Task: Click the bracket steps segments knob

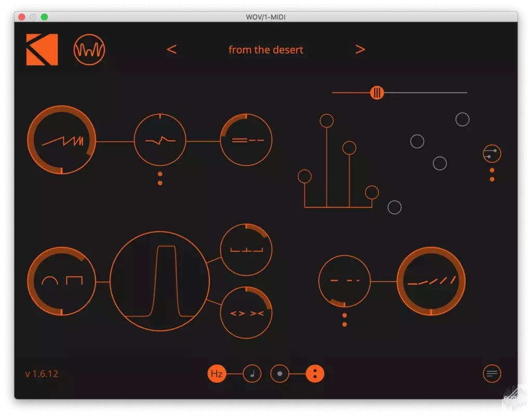Action: [246, 249]
